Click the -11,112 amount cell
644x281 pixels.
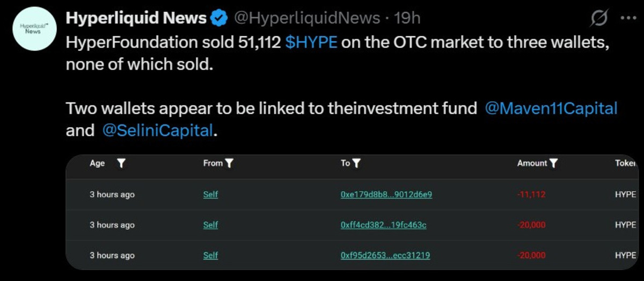pos(531,195)
